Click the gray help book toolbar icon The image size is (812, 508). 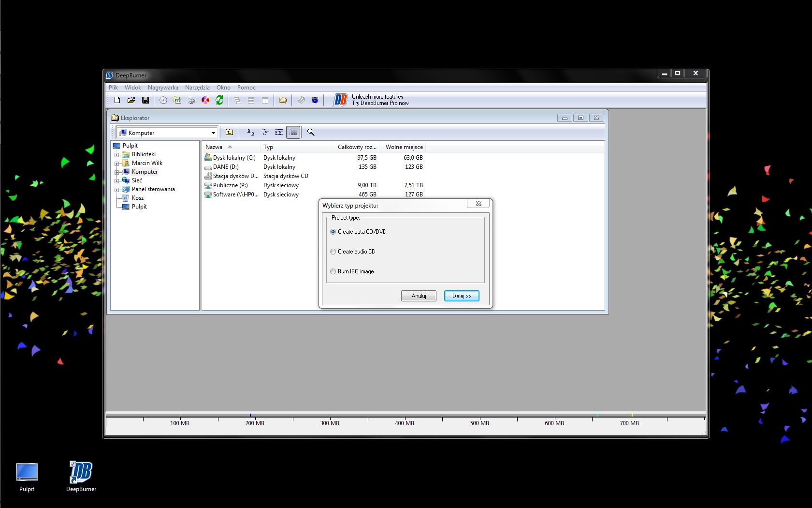click(x=301, y=100)
